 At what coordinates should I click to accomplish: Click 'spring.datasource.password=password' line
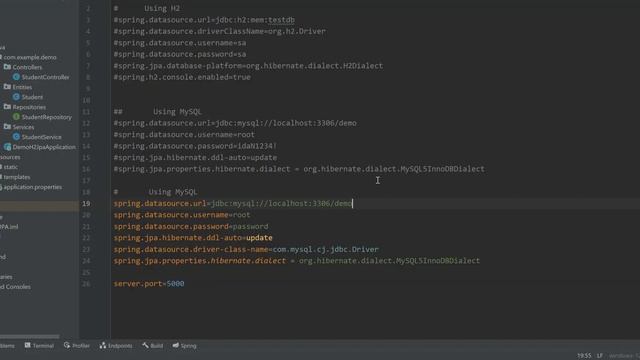[191, 226]
